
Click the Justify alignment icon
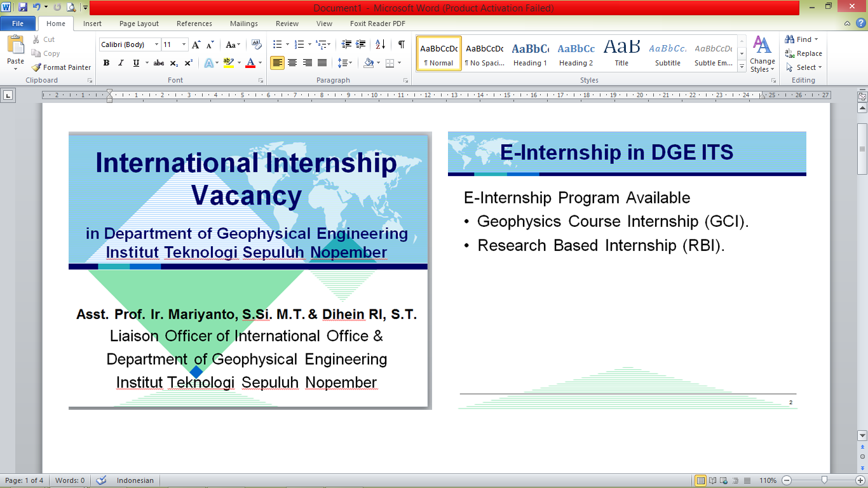322,63
